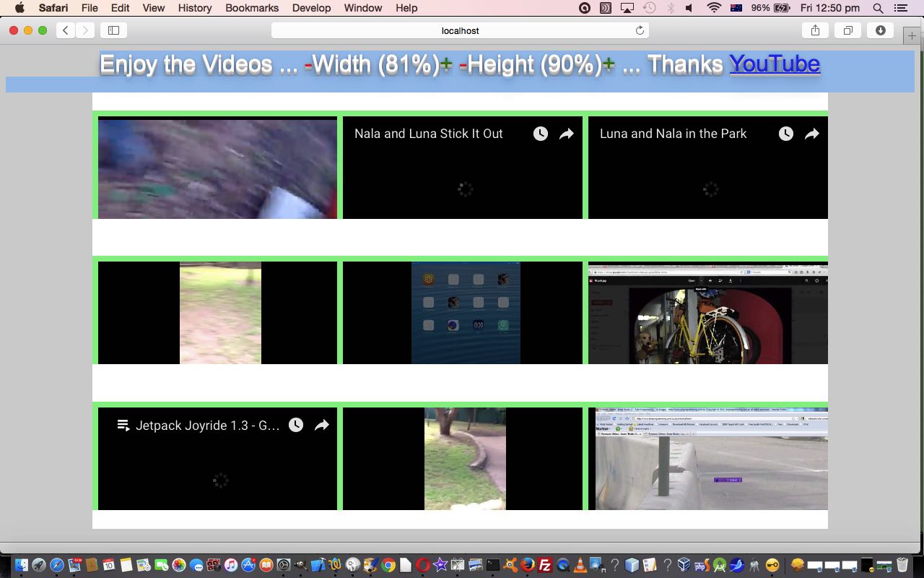Open Notification Center in menu bar
This screenshot has height=578, width=924.
[x=900, y=8]
